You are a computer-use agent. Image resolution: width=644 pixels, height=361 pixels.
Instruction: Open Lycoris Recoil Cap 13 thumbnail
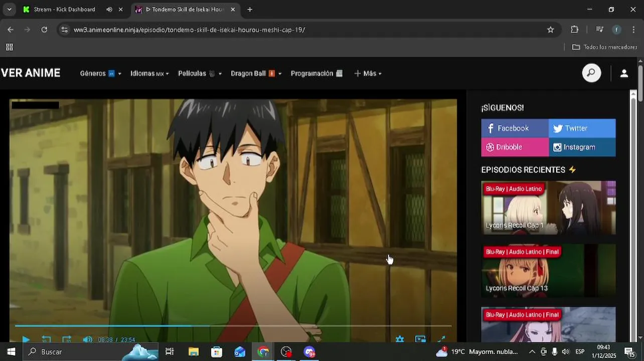pyautogui.click(x=548, y=271)
